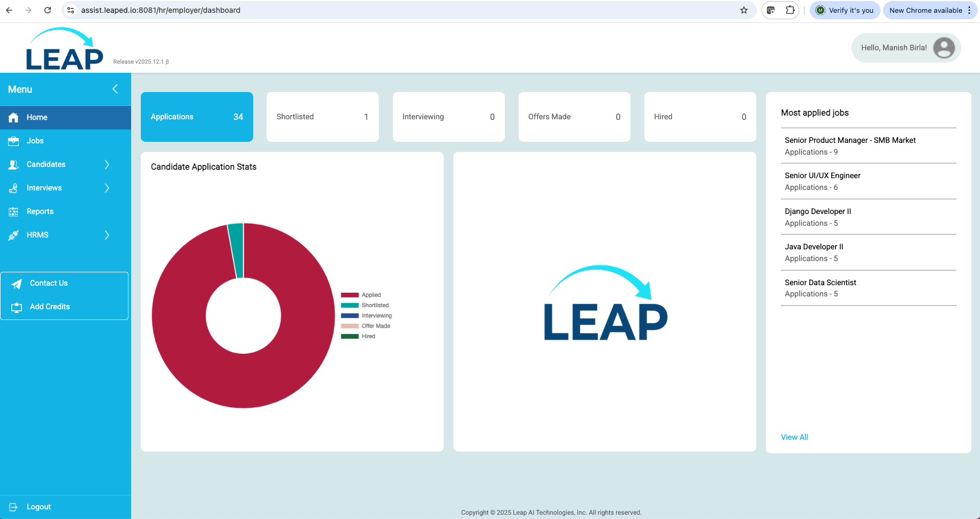The height and width of the screenshot is (519, 980).
Task: Click the Logout exit icon
Action: (13, 507)
